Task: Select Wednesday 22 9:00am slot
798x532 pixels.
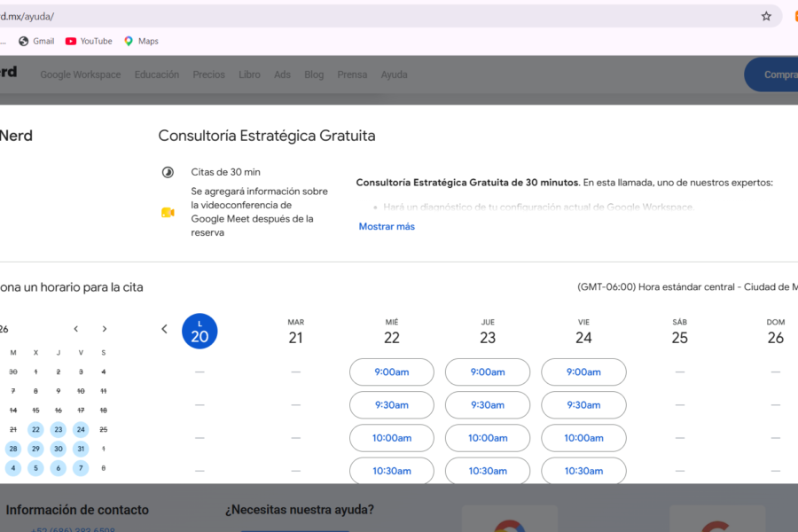Action: [391, 372]
